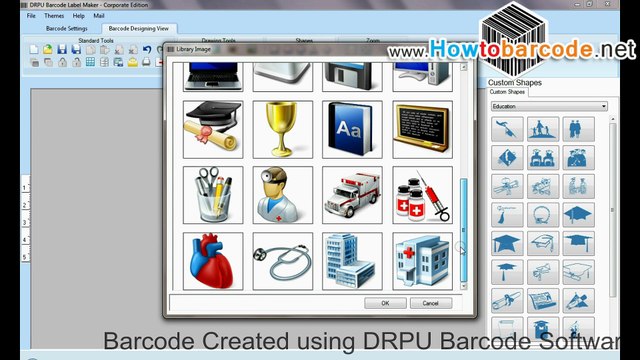Select the Custom Shapes tab
Viewport: 640px width, 360px height.
[507, 92]
